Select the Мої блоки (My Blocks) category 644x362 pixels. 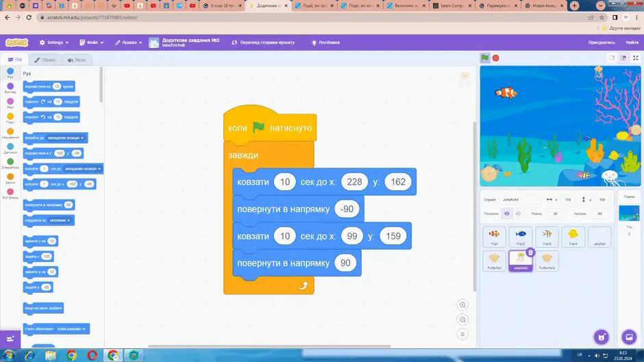click(x=10, y=193)
